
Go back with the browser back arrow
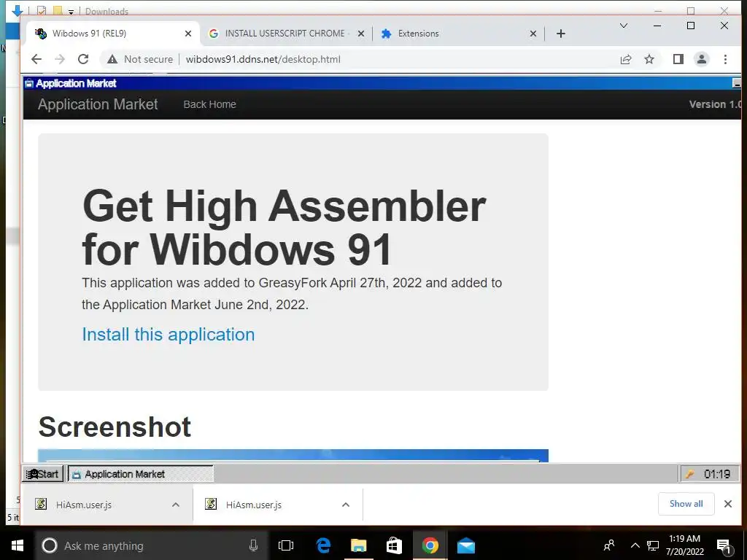pos(36,59)
